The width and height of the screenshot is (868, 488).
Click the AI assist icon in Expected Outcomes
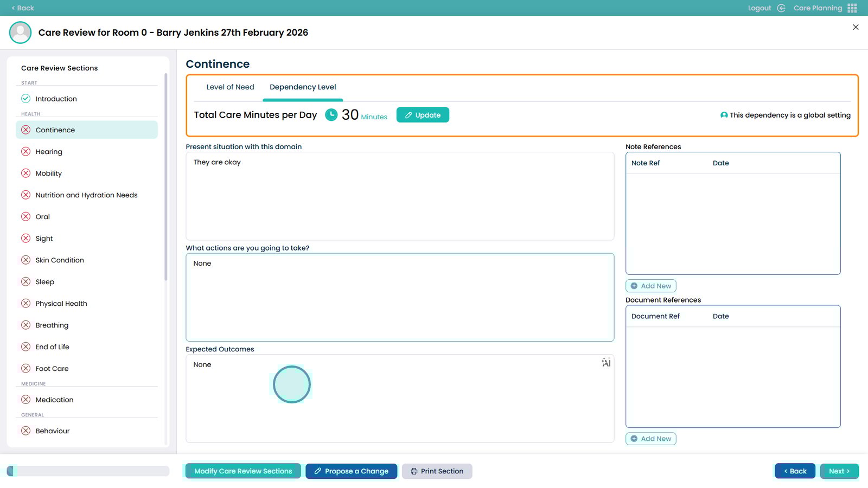coord(606,363)
